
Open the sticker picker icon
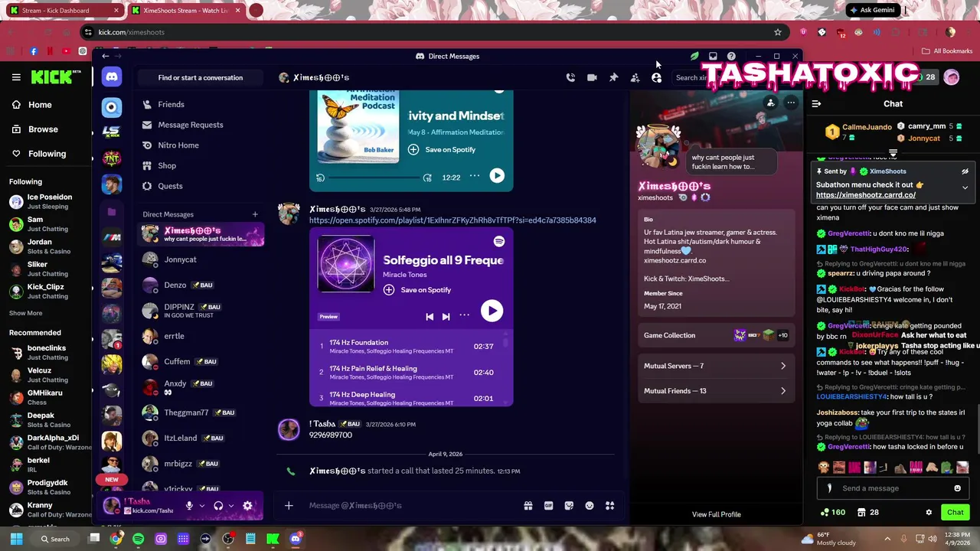(569, 505)
